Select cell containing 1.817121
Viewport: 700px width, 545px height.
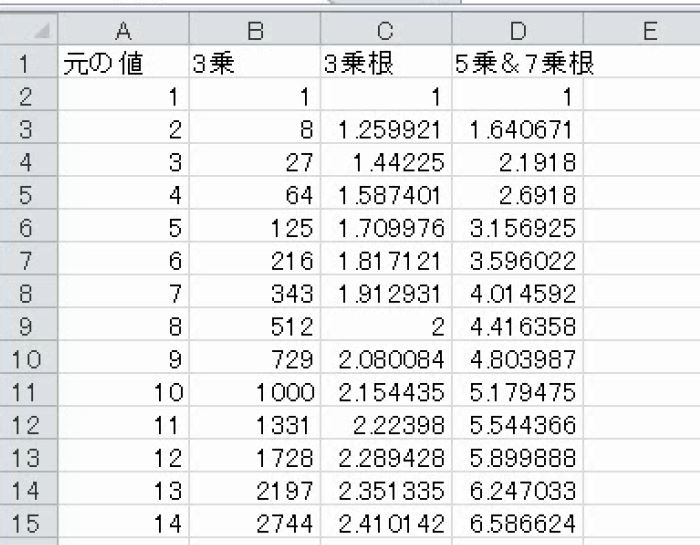386,258
